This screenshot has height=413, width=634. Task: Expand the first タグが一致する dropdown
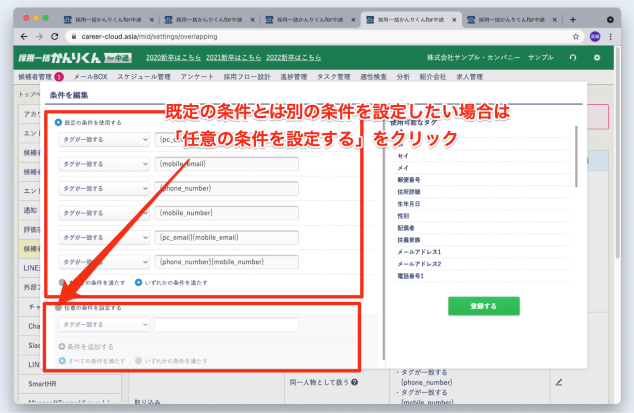[103, 140]
